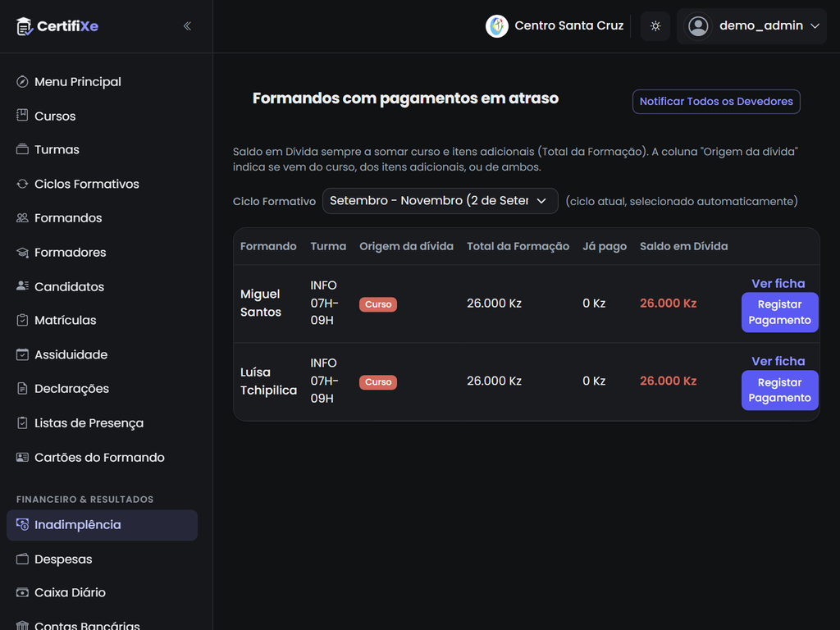Open the Formandos menu item
The image size is (840, 630).
(102, 218)
